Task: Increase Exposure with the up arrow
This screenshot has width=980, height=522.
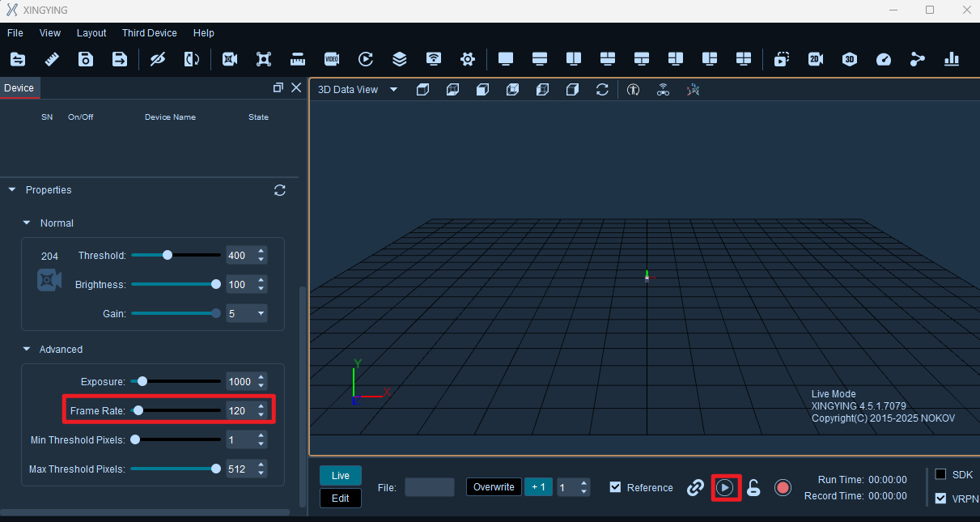Action: (261, 378)
